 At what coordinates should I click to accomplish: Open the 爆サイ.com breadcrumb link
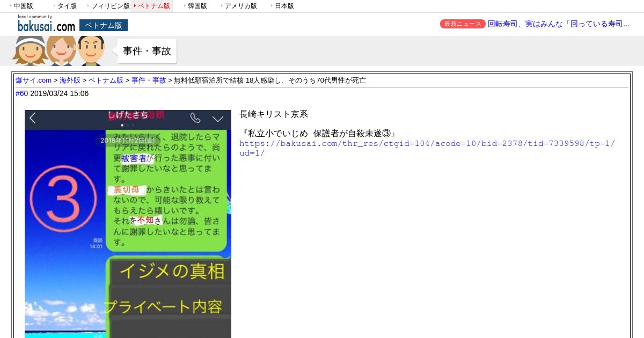[x=33, y=80]
